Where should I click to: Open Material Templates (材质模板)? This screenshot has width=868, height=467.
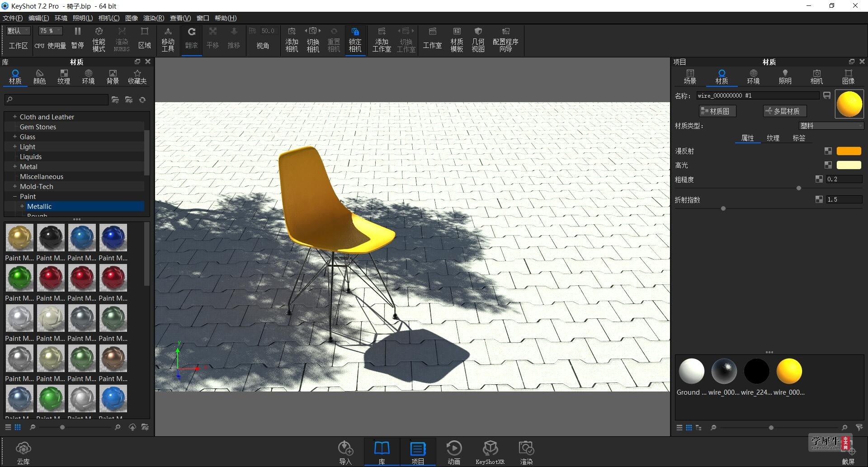pos(457,39)
